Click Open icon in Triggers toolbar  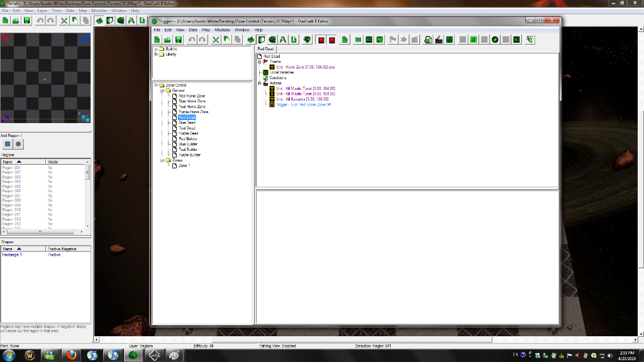167,40
